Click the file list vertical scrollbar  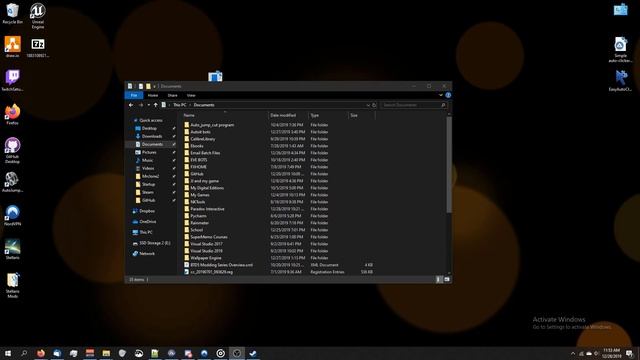click(449, 165)
